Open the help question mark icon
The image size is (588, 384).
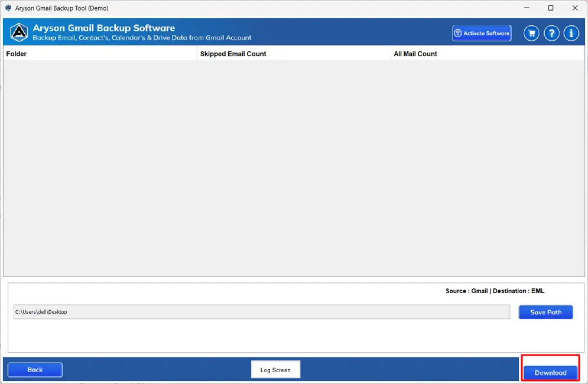pyautogui.click(x=551, y=33)
